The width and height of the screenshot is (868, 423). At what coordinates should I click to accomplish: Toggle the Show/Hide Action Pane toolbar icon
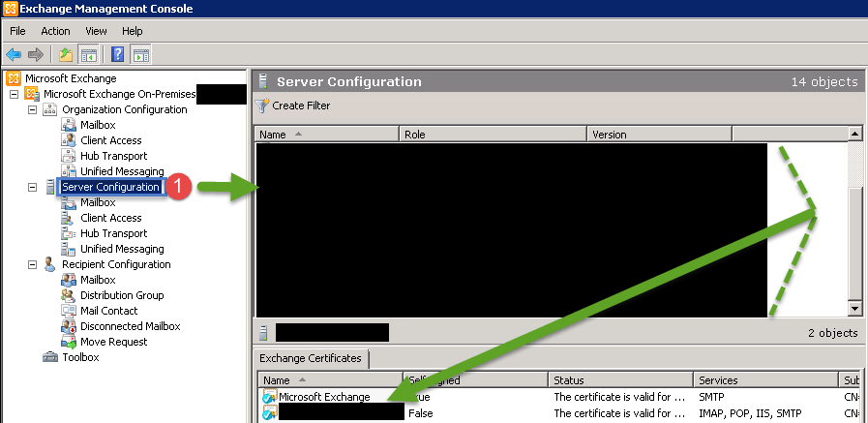pos(140,54)
